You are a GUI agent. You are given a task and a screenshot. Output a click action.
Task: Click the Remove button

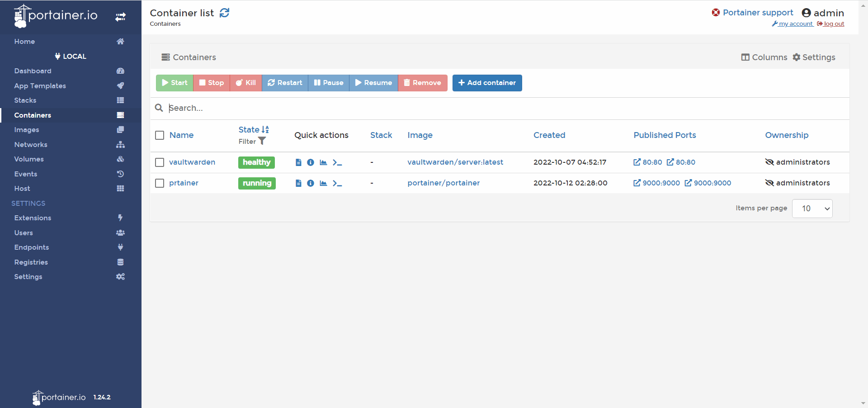(423, 83)
